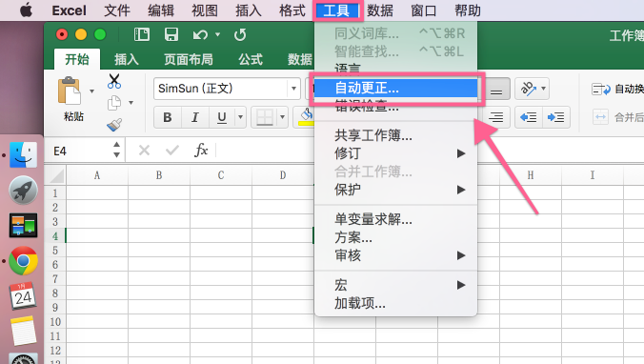644x364 pixels.
Task: Open the 插入 menu in the menu bar
Action: click(x=249, y=10)
